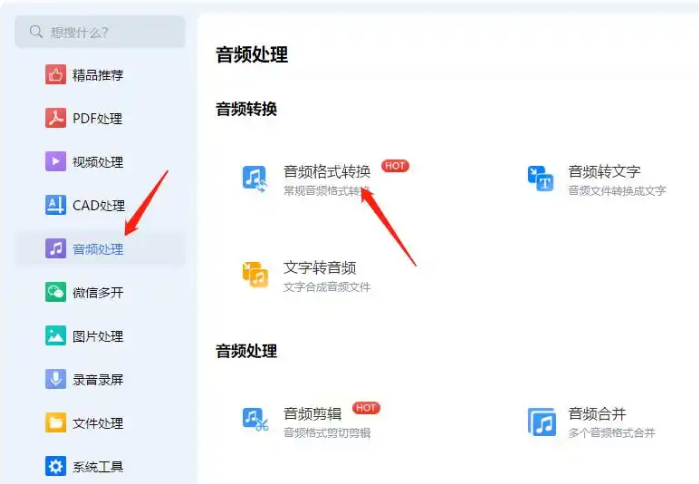This screenshot has width=699, height=484.
Task: Open the 文件处理 sidebar menu item
Action: pyautogui.click(x=100, y=422)
